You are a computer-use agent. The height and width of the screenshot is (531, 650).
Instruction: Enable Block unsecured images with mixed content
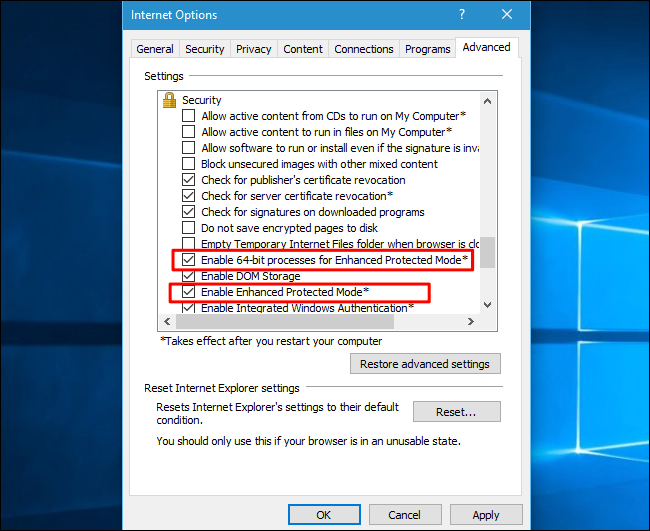click(x=189, y=163)
